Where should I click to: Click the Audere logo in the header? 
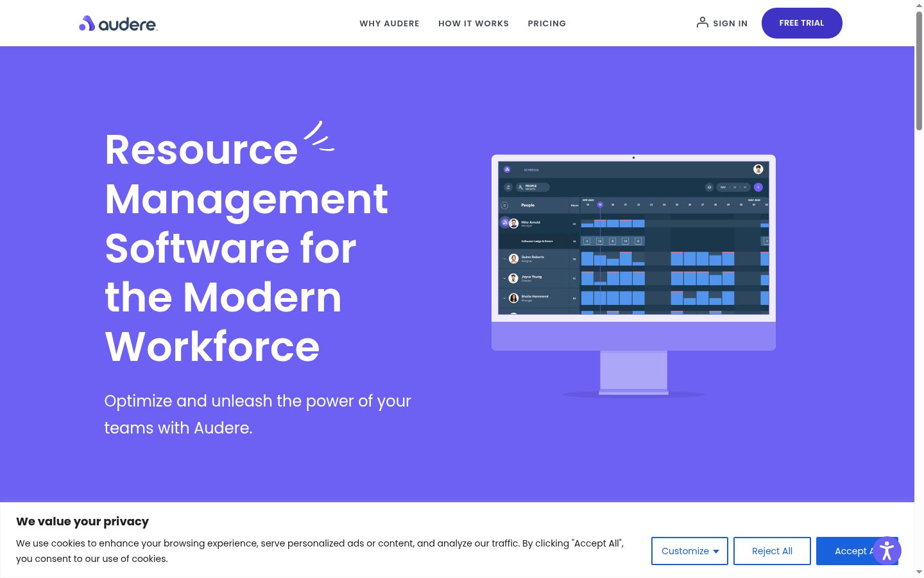(x=118, y=24)
